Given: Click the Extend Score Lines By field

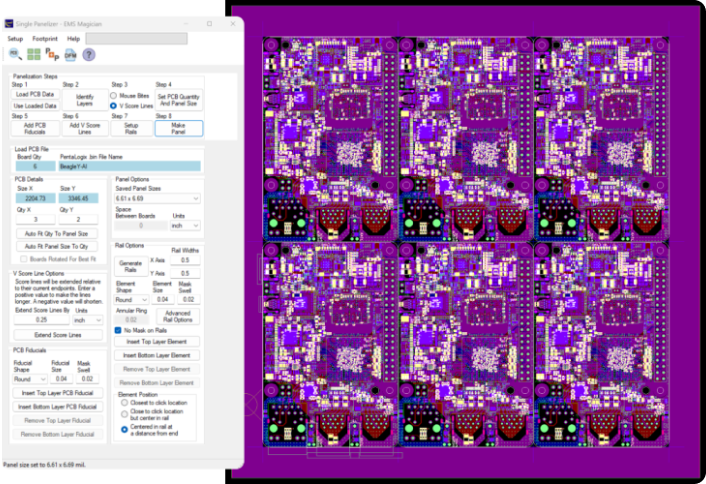Looking at the screenshot, I should tap(41, 320).
